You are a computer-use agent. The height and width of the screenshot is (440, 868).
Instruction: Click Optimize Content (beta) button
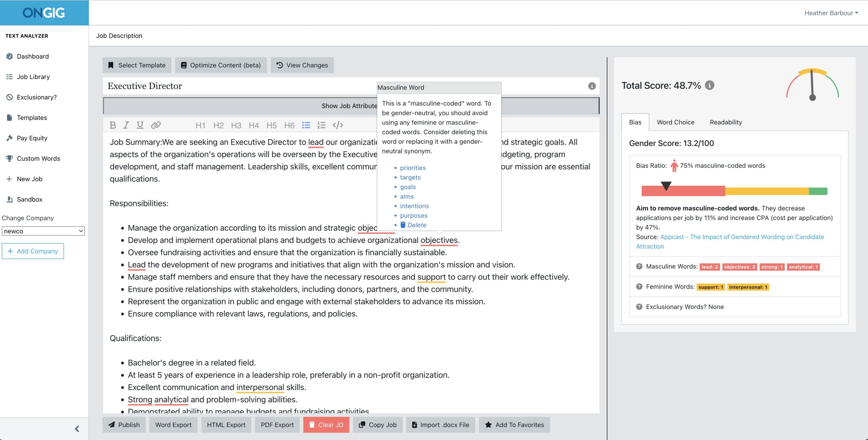coord(221,65)
